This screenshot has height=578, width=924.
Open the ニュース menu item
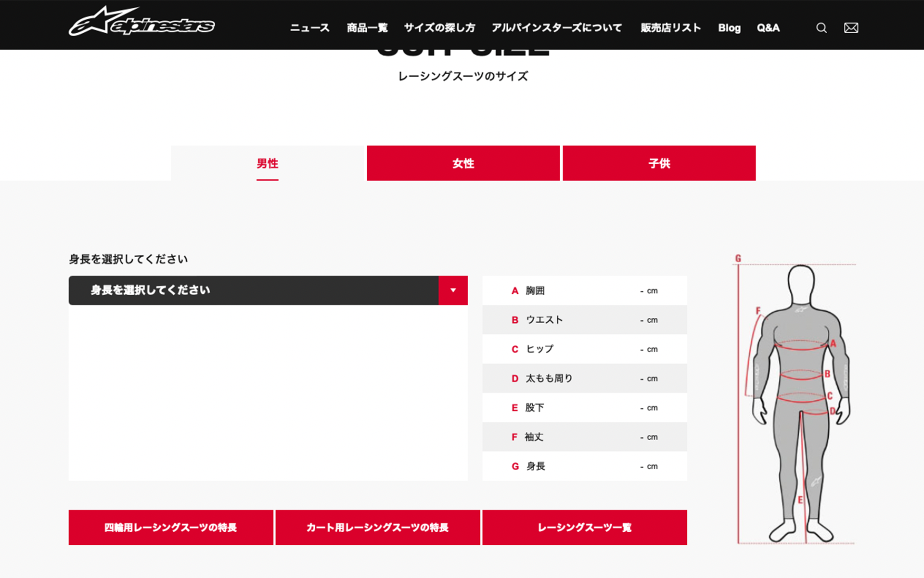tap(309, 28)
